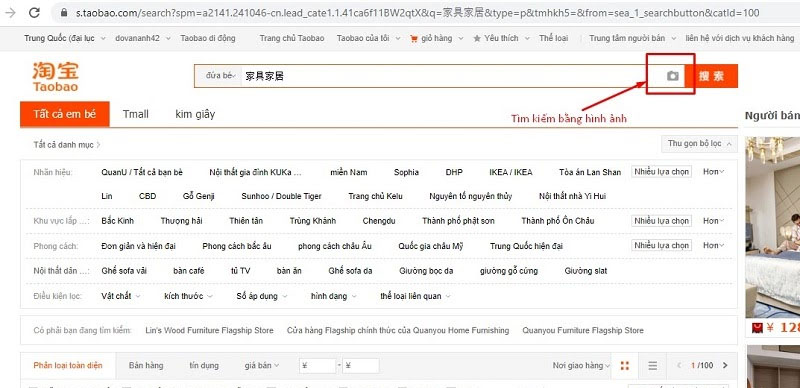The image size is (800, 388).
Task: Click the camera image-search icon
Action: 672,76
